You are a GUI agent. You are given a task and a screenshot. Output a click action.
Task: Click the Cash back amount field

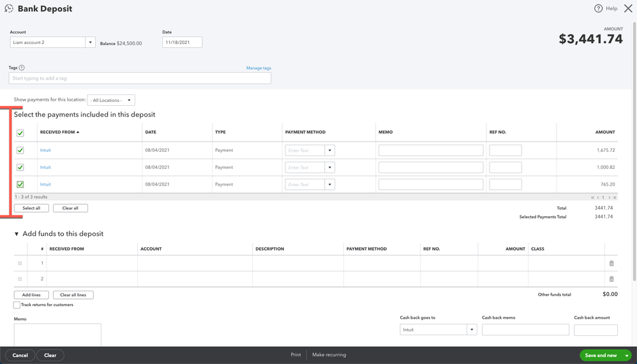pos(596,330)
